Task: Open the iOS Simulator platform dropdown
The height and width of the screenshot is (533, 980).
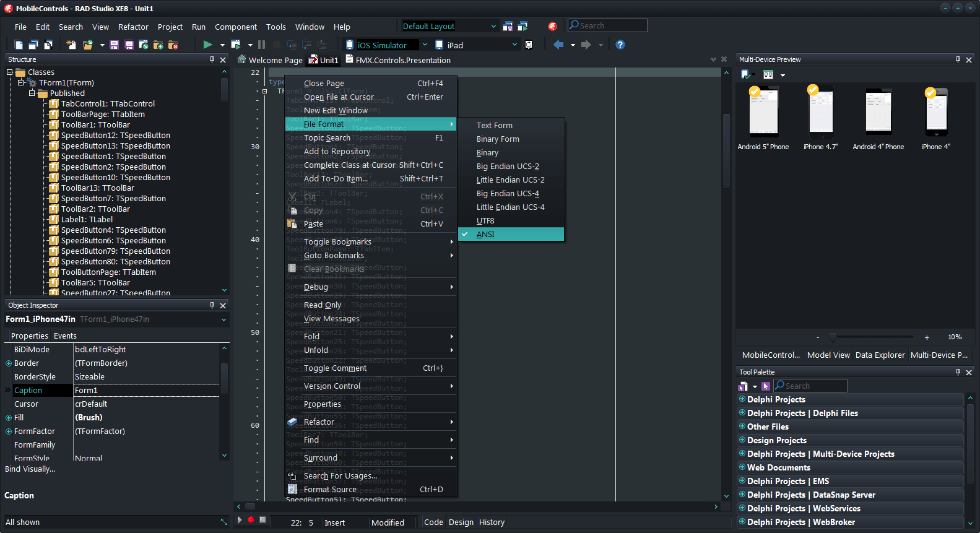Action: (x=425, y=45)
